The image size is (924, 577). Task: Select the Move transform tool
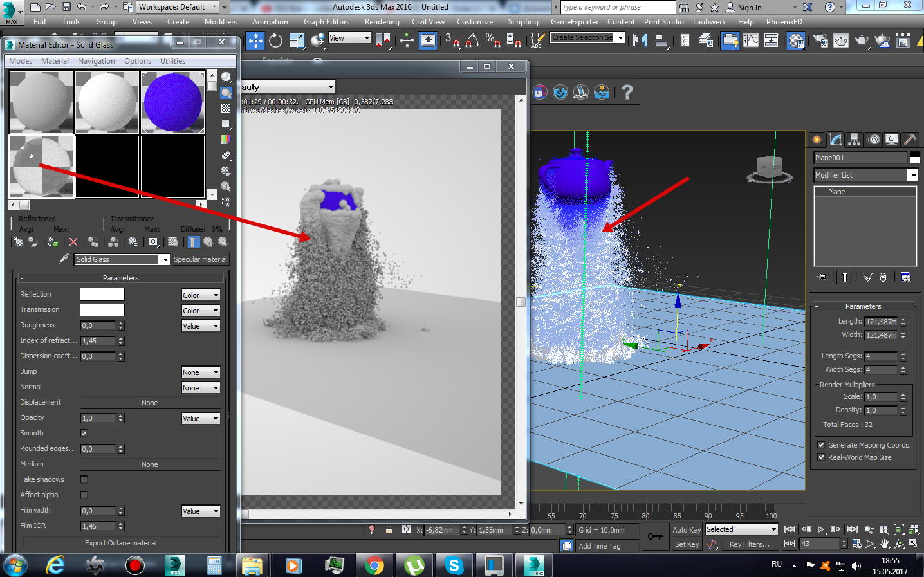pyautogui.click(x=255, y=41)
